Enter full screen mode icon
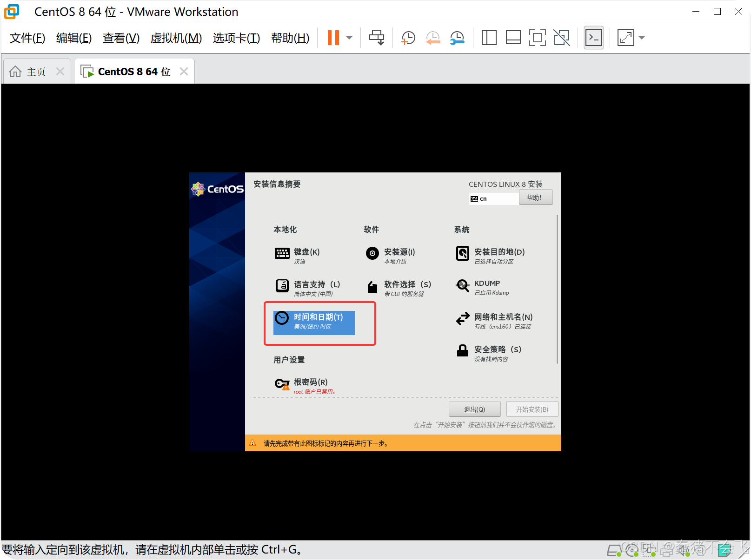751x560 pixels. [x=537, y=38]
